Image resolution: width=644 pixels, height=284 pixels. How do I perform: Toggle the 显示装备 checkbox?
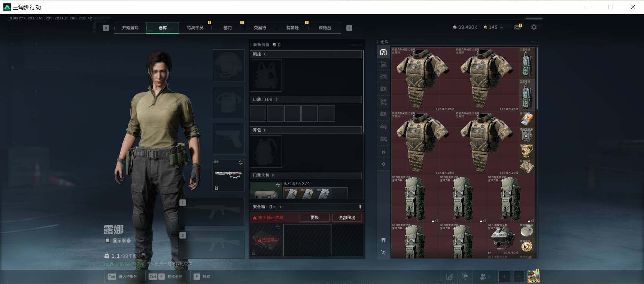(x=107, y=241)
